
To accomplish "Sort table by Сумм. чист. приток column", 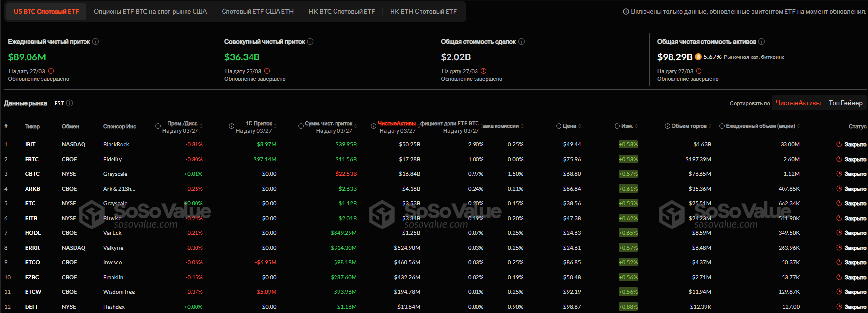I will (x=355, y=126).
